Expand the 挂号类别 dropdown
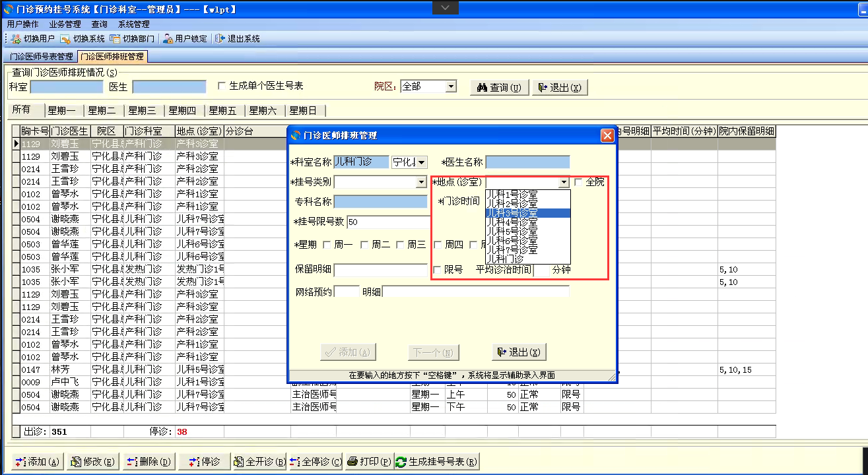The image size is (868, 475). (421, 182)
